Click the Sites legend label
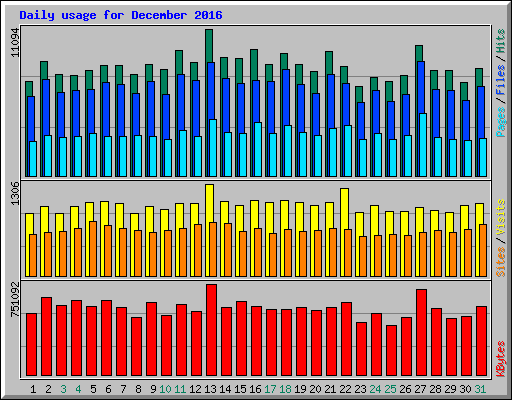The image size is (512, 400). pos(501,262)
